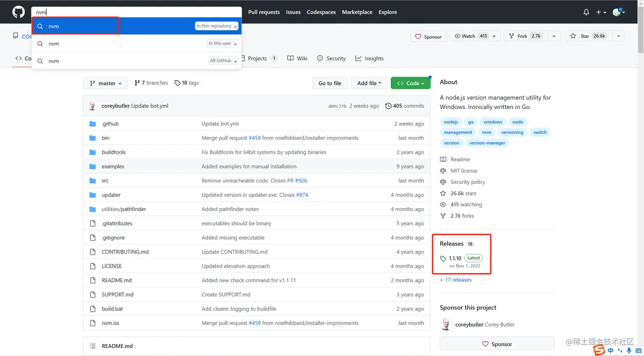Open the 405 commits history
This screenshot has height=356, width=644.
pos(405,106)
